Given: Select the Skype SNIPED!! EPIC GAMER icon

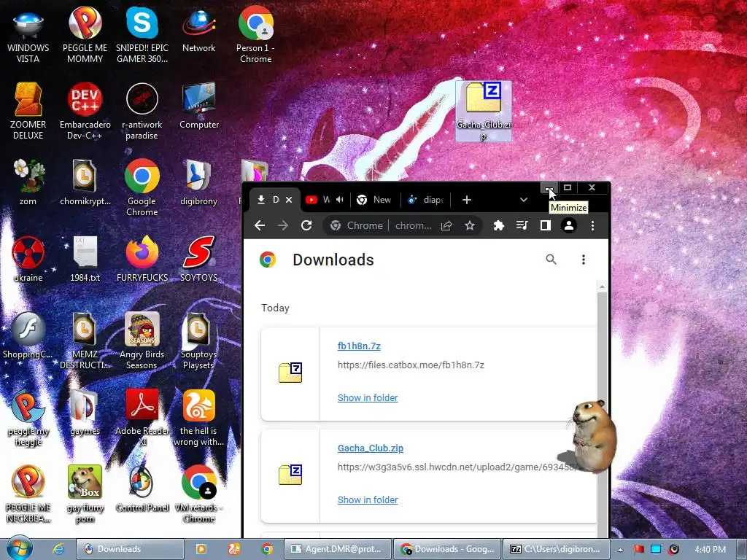Looking at the screenshot, I should tap(142, 35).
